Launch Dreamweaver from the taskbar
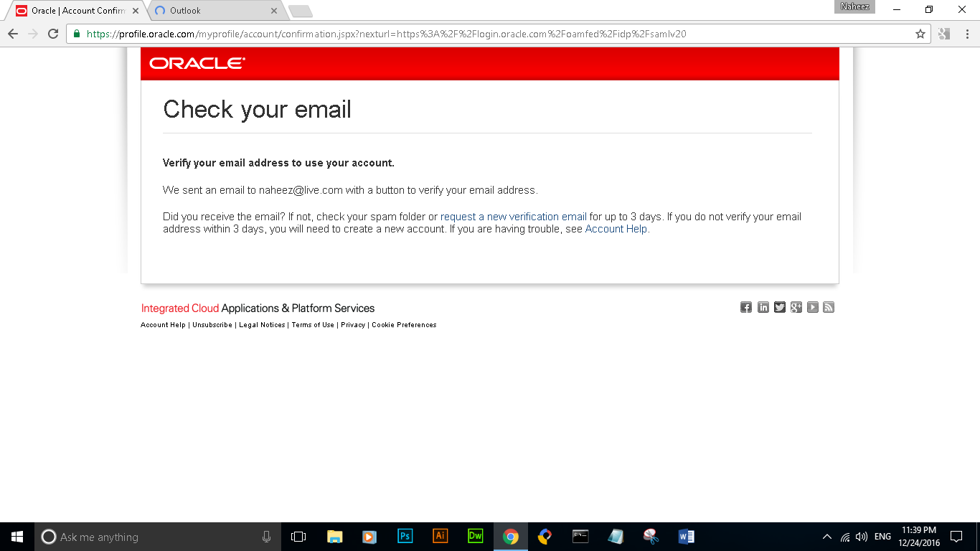Screen dimensions: 980x551 click(475, 537)
